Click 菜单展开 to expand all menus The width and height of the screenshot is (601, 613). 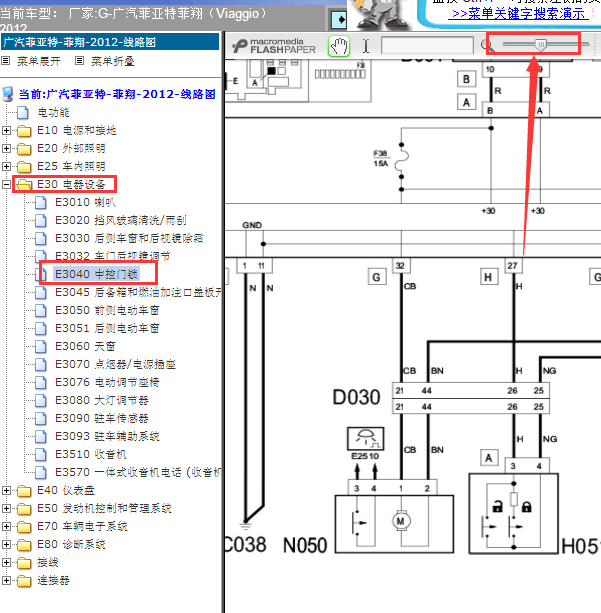(39, 61)
